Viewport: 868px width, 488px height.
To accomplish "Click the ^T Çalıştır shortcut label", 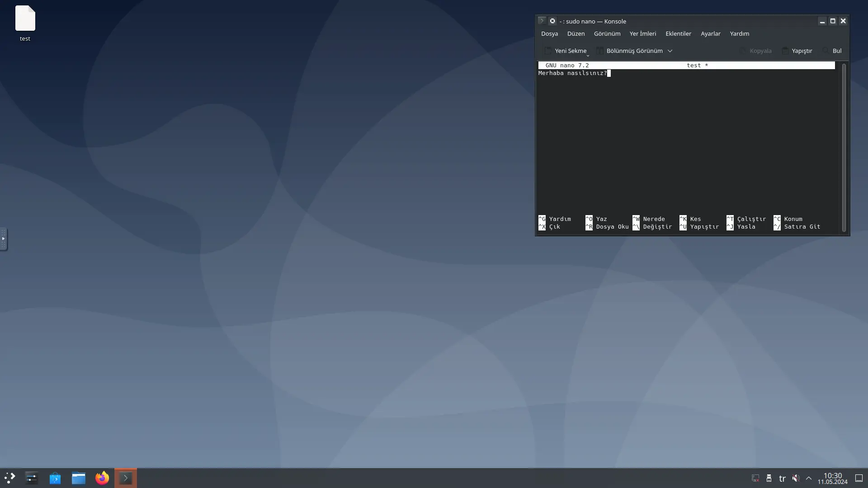I will 746,219.
